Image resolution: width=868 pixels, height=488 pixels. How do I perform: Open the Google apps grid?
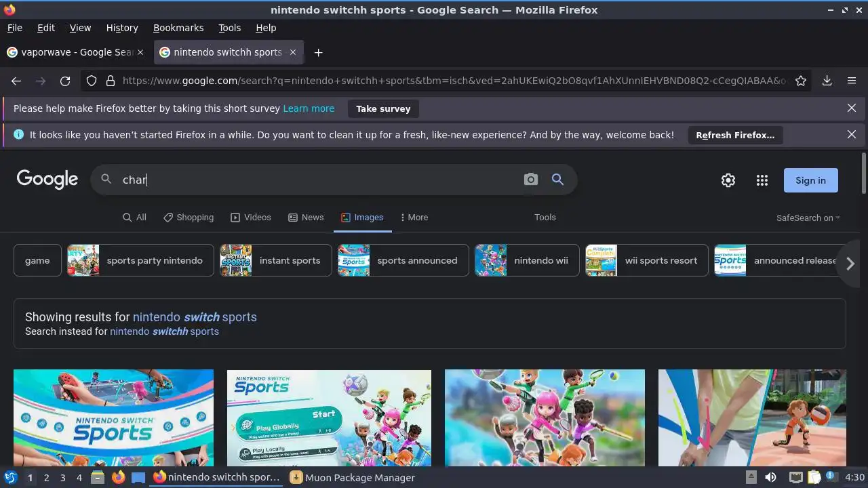tap(762, 180)
